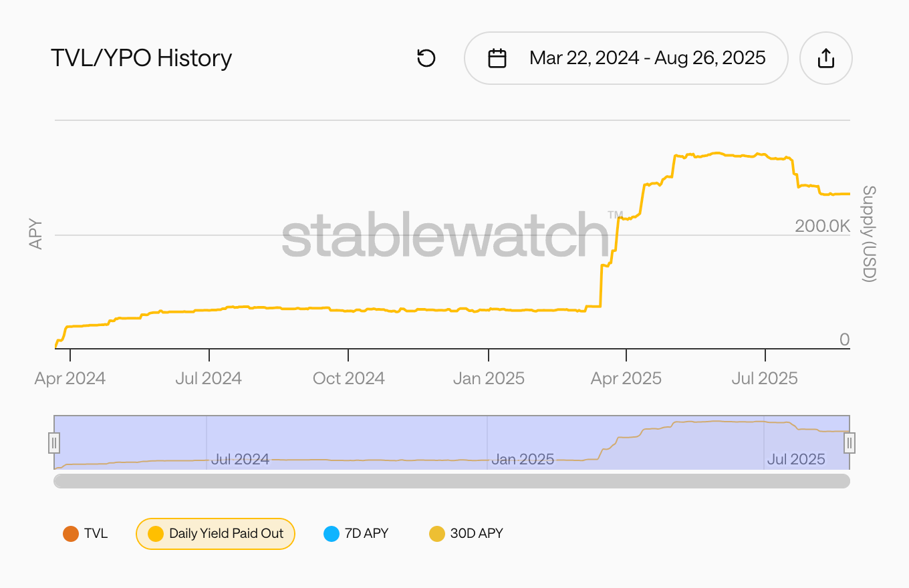Click the calendar icon in date picker
The image size is (909, 588).
tap(497, 58)
